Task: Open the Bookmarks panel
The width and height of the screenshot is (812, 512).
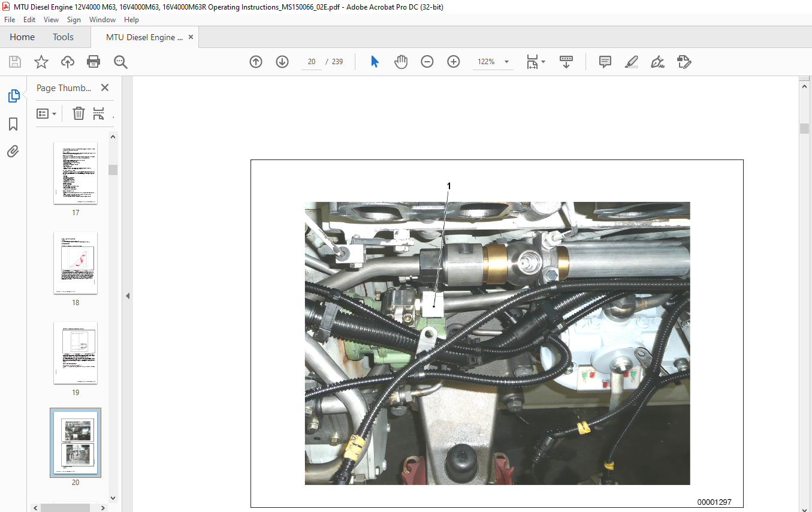Action: click(13, 124)
